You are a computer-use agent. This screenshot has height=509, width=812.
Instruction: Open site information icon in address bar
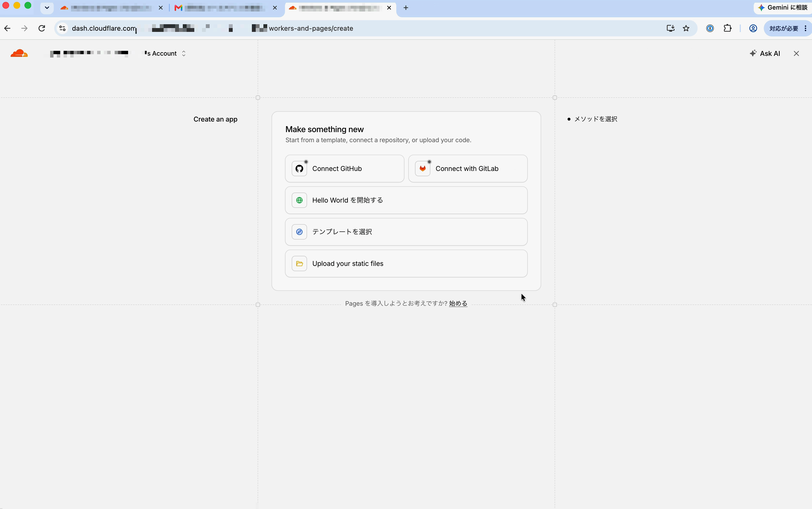click(x=62, y=28)
